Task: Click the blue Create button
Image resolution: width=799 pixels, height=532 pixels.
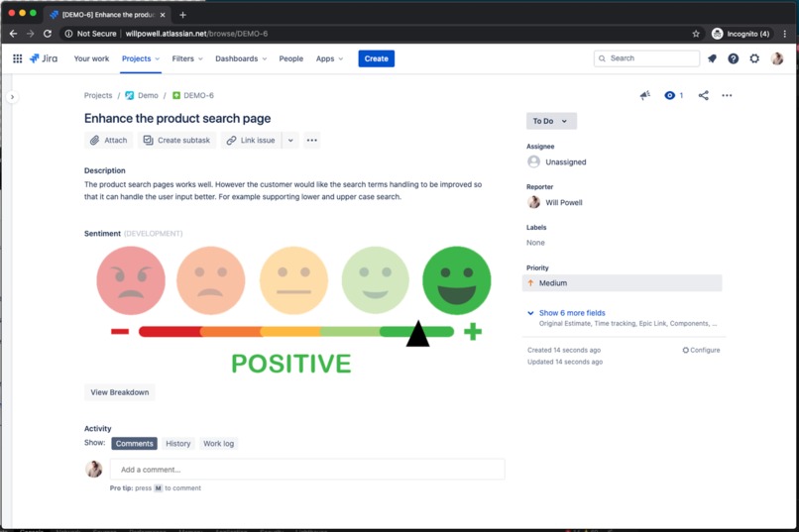Action: click(x=376, y=58)
